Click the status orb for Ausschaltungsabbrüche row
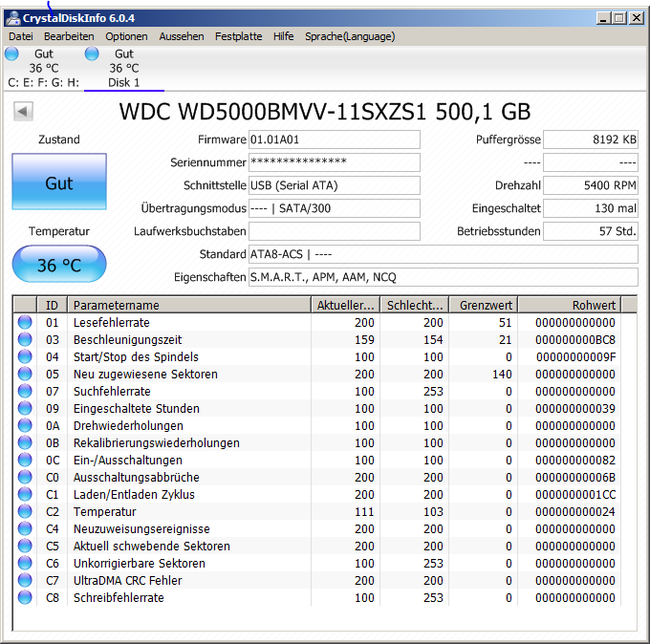 [x=25, y=477]
